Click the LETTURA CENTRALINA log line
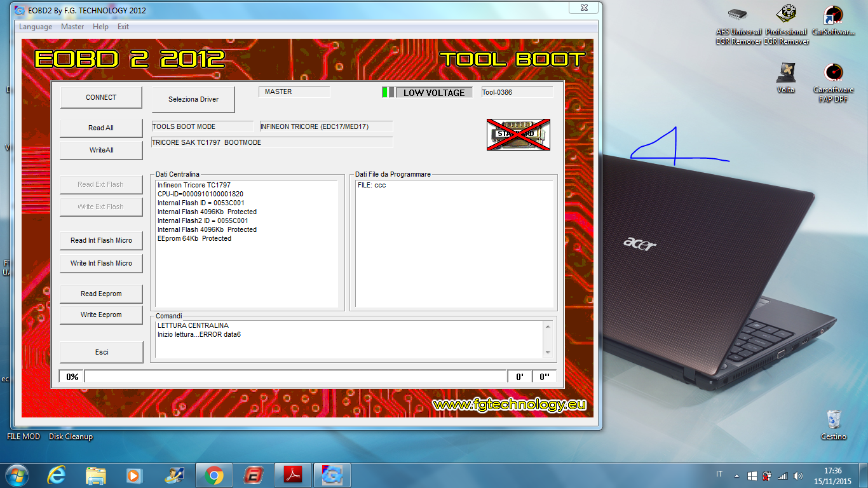Image resolution: width=868 pixels, height=488 pixels. (x=193, y=325)
